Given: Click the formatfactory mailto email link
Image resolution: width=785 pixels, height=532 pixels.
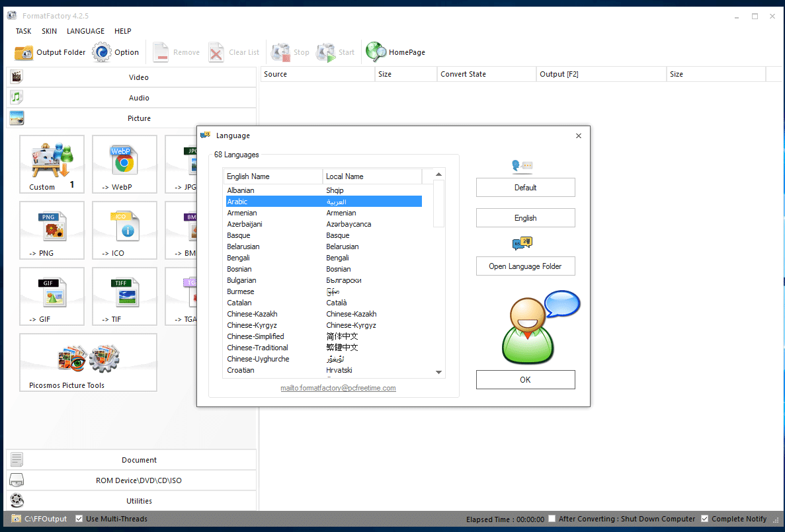Looking at the screenshot, I should 338,389.
